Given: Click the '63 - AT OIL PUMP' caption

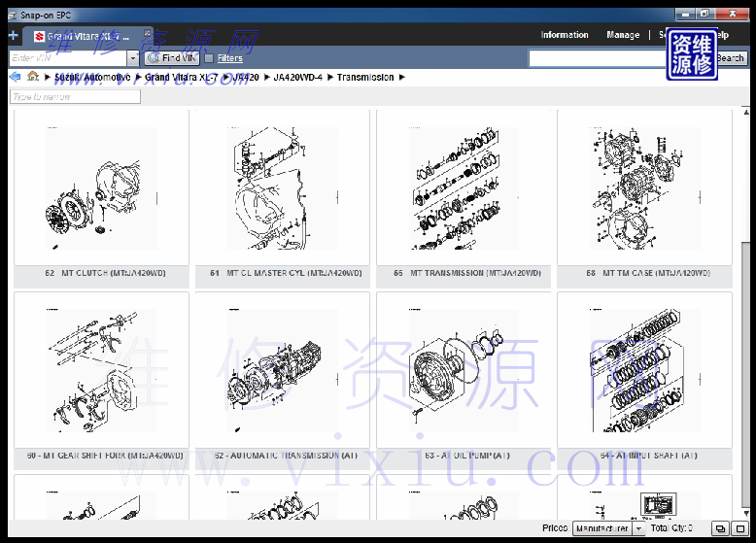Looking at the screenshot, I should point(467,456).
